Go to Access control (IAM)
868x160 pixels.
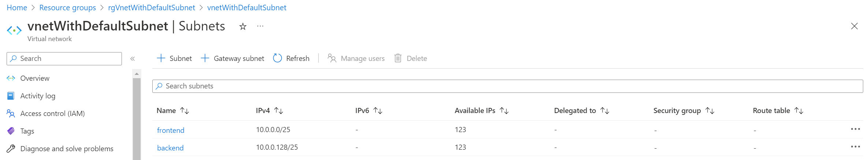(x=52, y=113)
